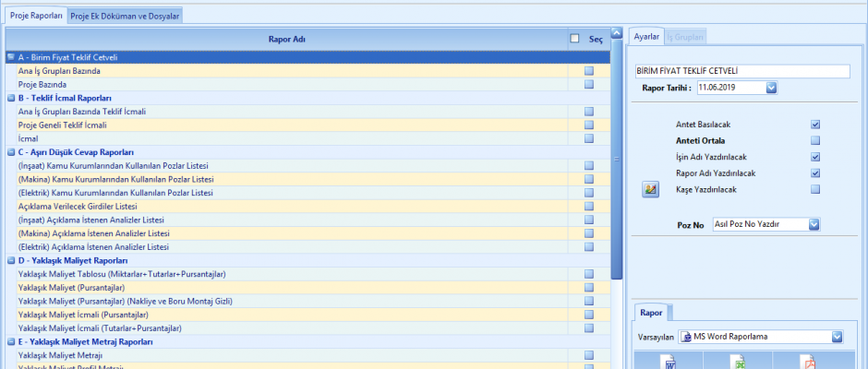Image resolution: width=868 pixels, height=369 pixels.
Task: Enable the Kaşe Yazdırılacak checkbox
Action: [x=815, y=189]
